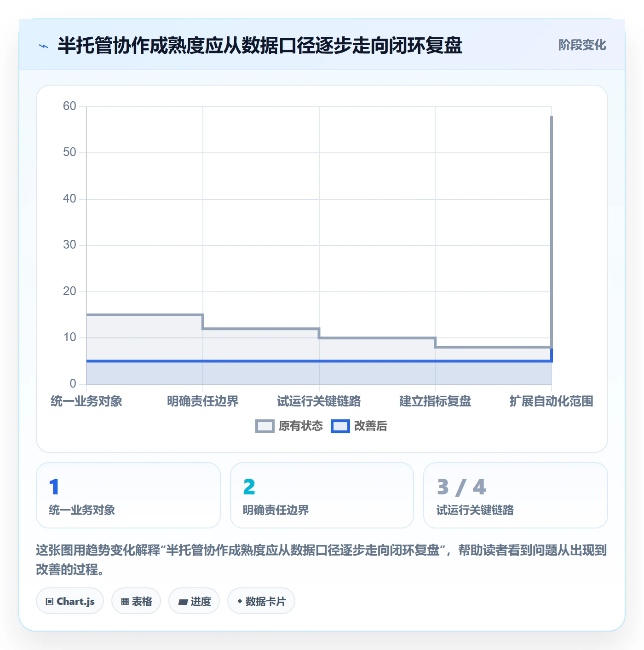644x650 pixels.
Task: Click y-axis value 10
Action: point(69,337)
